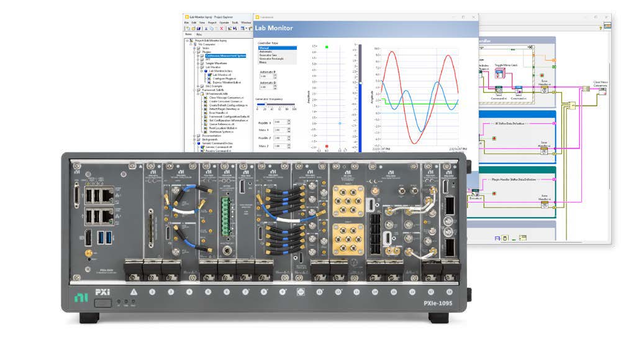The height and width of the screenshot is (360, 644).
Task: Click the vertical blue slider beside the XY graph
Action: pyautogui.click(x=360, y=97)
